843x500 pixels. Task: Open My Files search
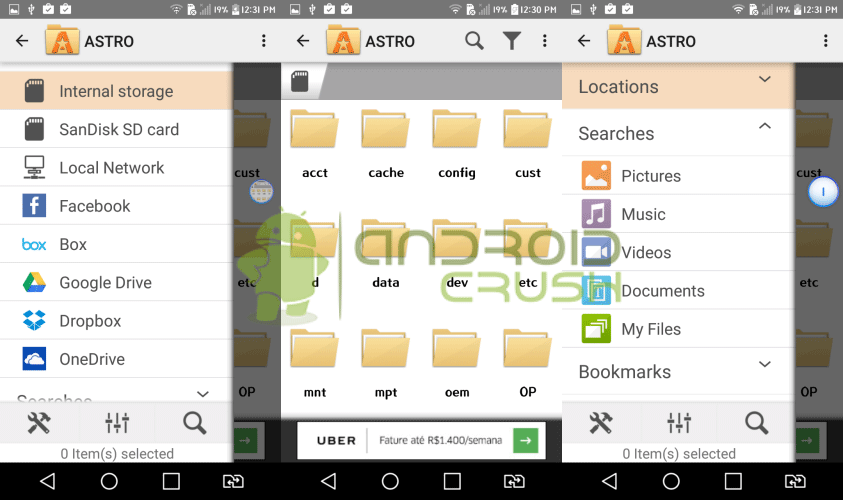tap(678, 328)
